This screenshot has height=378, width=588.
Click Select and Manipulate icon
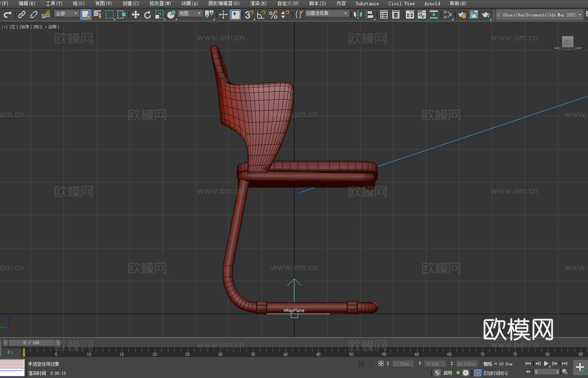(x=223, y=14)
